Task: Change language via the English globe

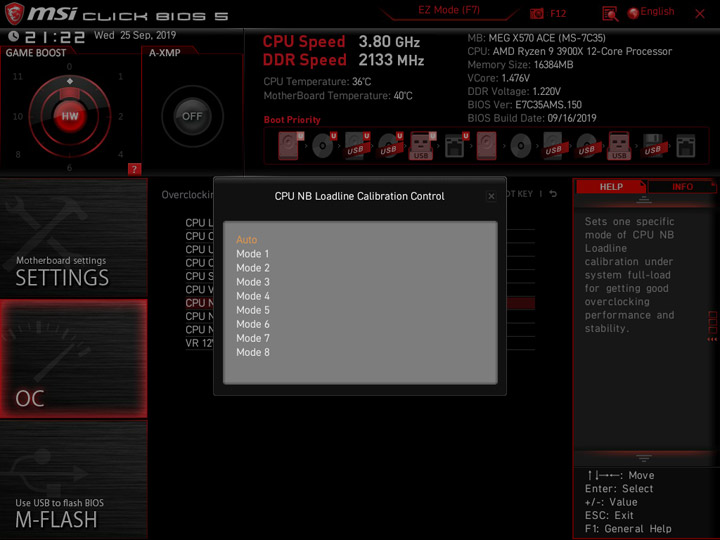Action: point(651,12)
